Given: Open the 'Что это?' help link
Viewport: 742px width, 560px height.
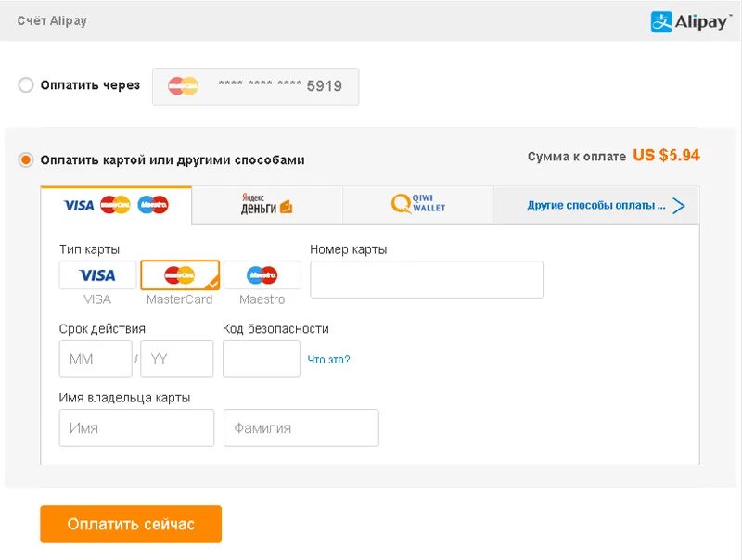Looking at the screenshot, I should tap(328, 360).
